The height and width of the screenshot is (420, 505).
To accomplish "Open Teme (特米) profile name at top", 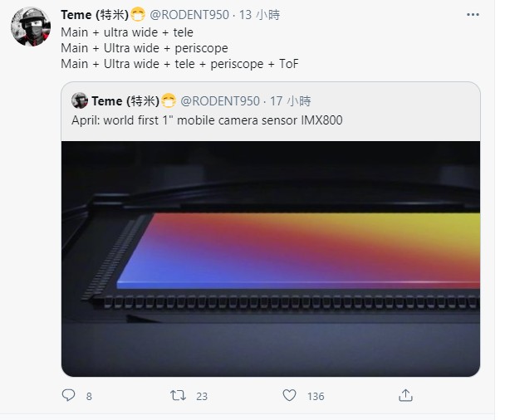I will point(95,15).
